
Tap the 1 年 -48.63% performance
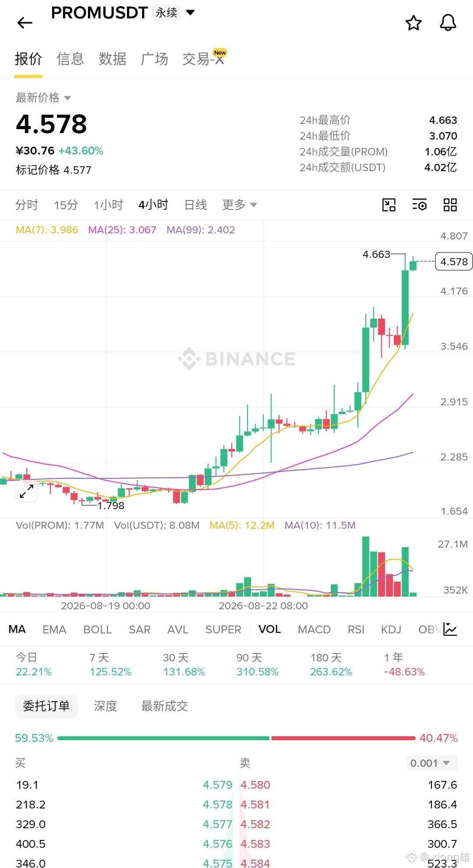pos(404,664)
